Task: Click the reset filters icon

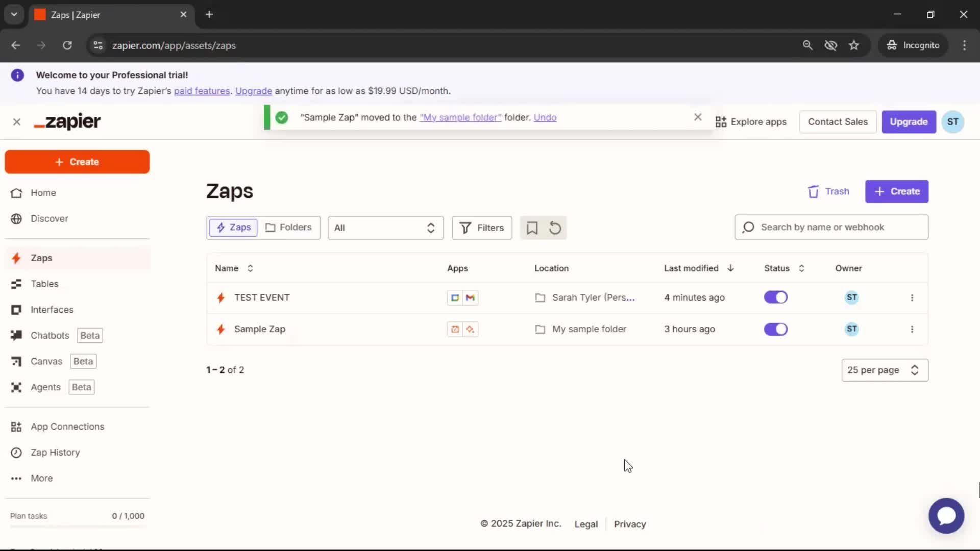Action: pos(555,228)
